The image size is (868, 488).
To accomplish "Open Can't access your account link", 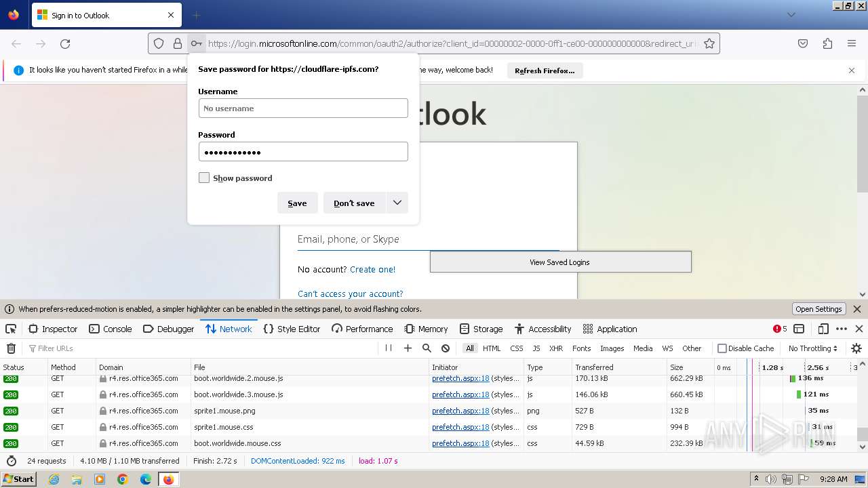I will (351, 293).
